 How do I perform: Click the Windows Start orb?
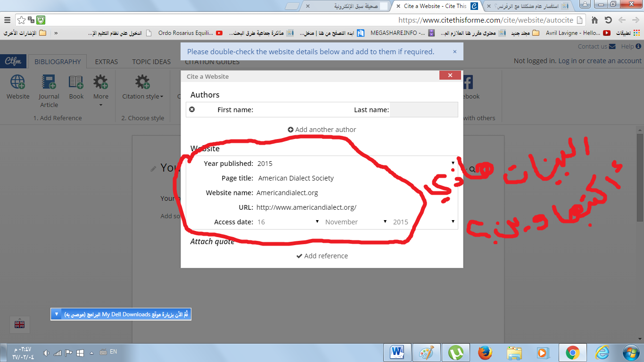pos(631,353)
